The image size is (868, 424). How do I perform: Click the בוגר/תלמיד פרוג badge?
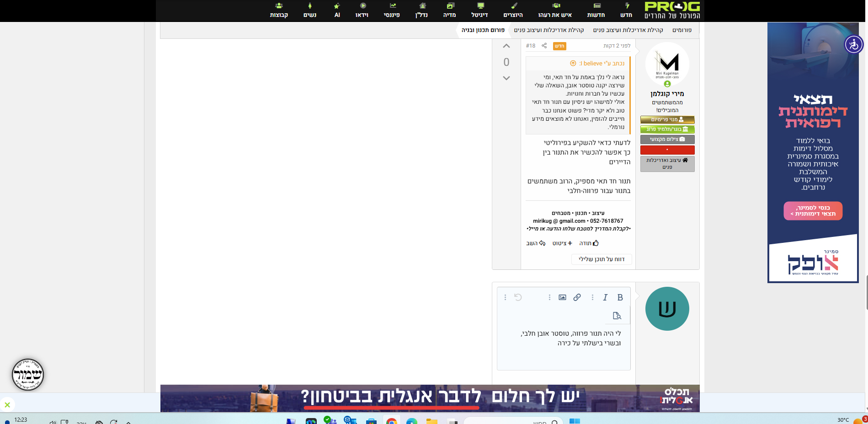point(667,129)
